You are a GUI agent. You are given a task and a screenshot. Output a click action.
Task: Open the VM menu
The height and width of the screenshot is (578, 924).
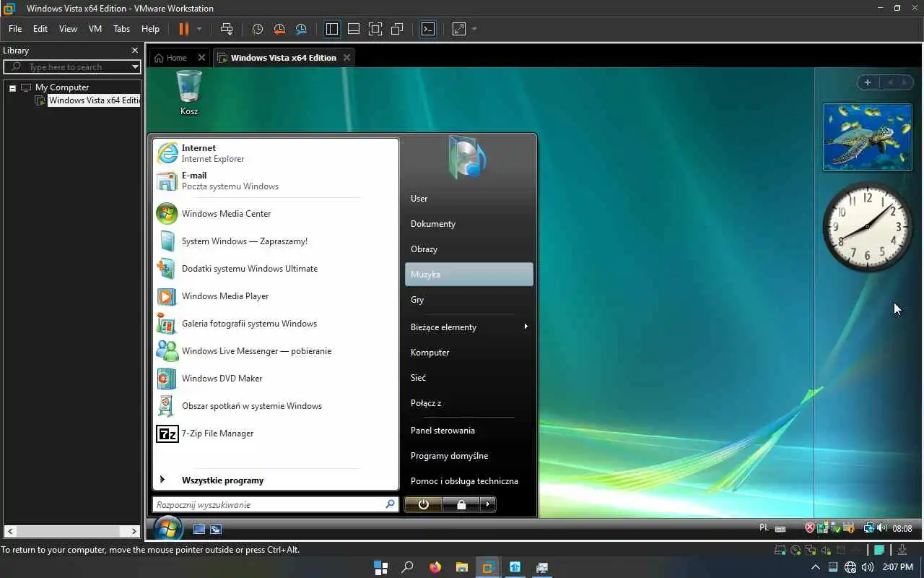[x=95, y=29]
